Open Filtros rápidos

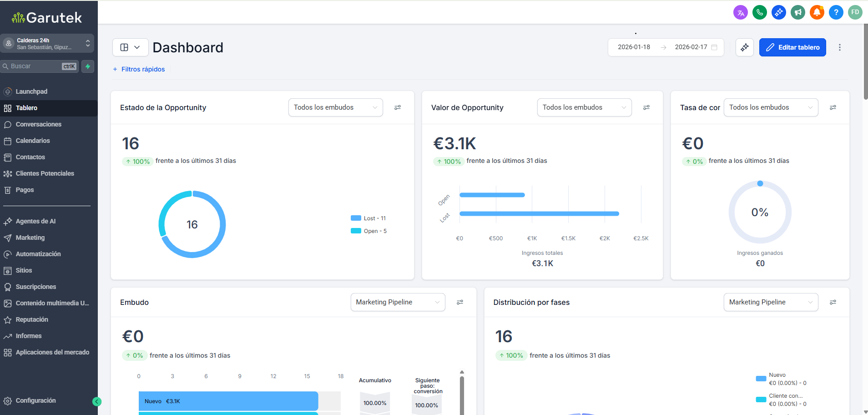[x=139, y=69]
